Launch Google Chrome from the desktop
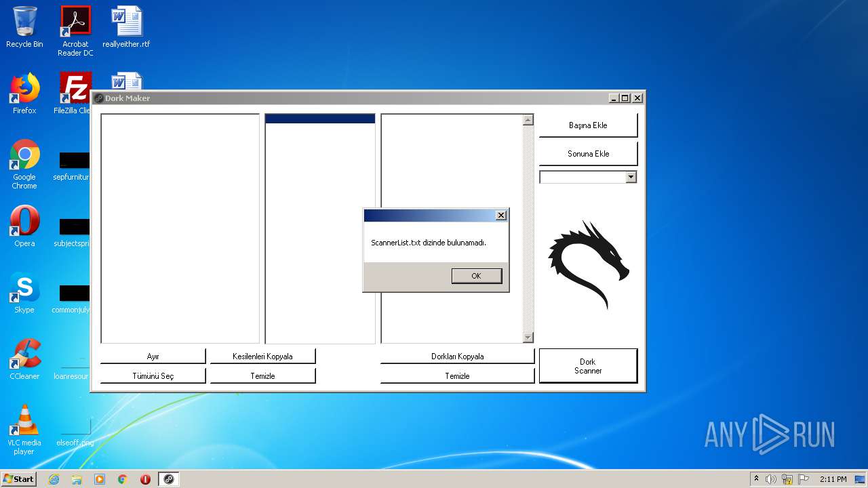Screen dimensions: 868x488 [24, 164]
